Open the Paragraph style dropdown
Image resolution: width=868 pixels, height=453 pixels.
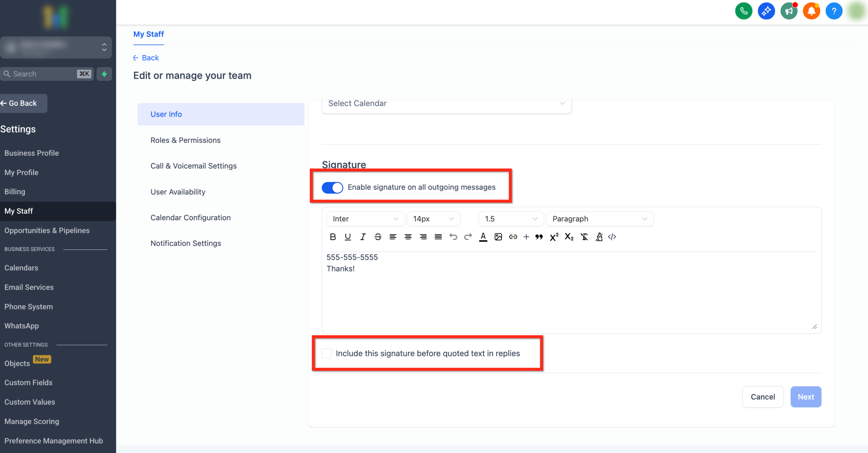(x=599, y=219)
